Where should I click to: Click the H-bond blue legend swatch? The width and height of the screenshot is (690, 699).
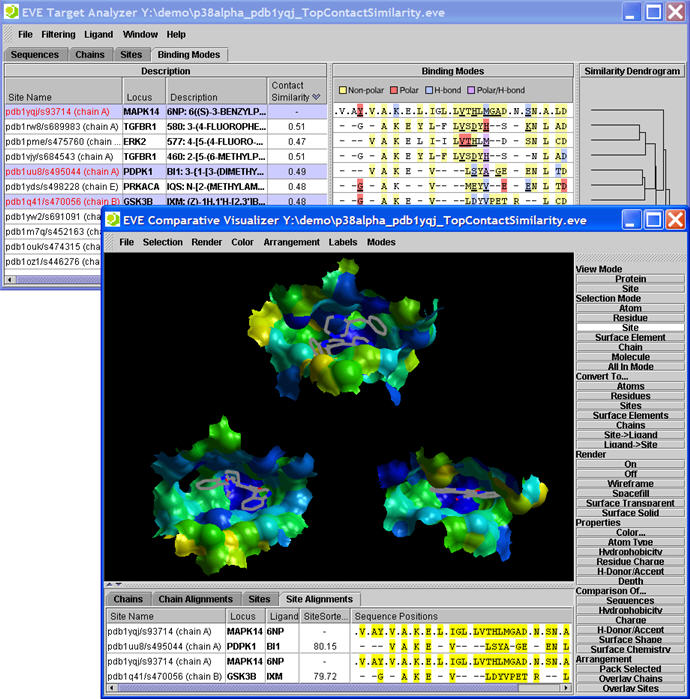(x=427, y=90)
